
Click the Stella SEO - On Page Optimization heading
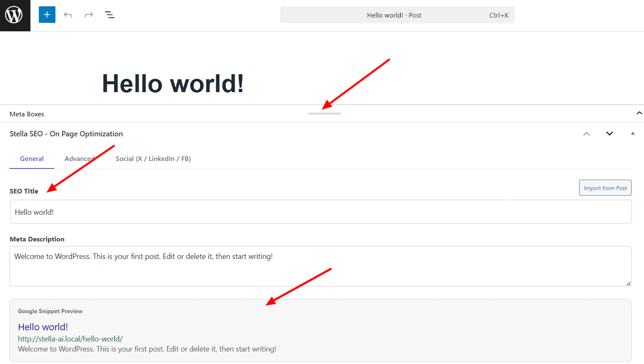(x=66, y=134)
